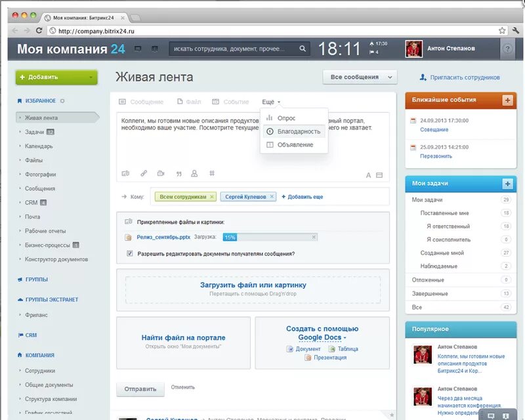The height and width of the screenshot is (420, 525).
Task: Click the bookmark star in address bar
Action: pyautogui.click(x=502, y=30)
